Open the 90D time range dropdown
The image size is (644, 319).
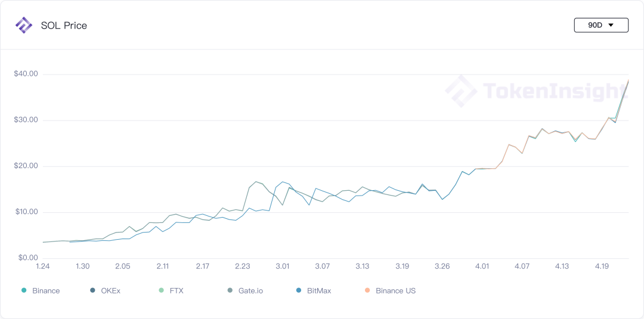(x=600, y=25)
